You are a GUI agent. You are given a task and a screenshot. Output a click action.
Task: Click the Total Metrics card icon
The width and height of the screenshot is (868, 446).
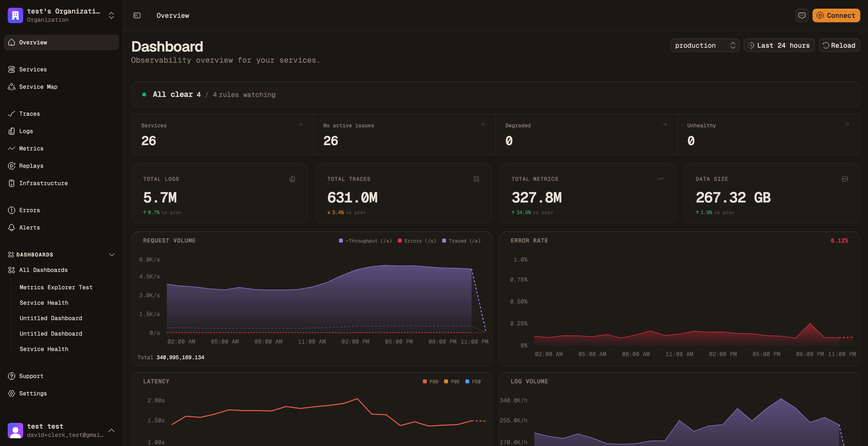[660, 179]
